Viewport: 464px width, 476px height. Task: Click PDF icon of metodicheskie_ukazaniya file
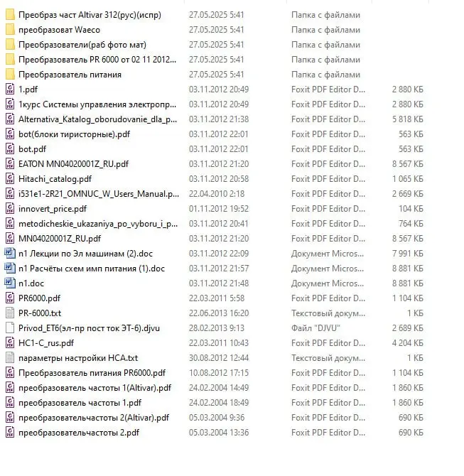[10, 223]
